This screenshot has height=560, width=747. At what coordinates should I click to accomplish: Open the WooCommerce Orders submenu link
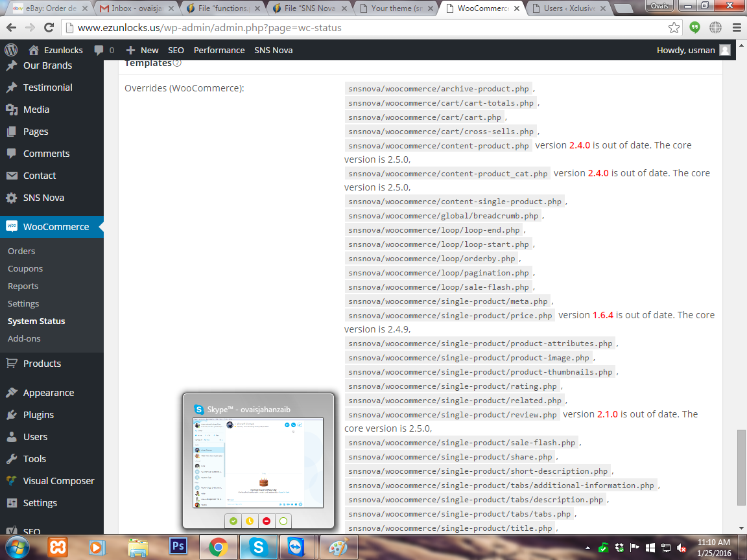21,251
